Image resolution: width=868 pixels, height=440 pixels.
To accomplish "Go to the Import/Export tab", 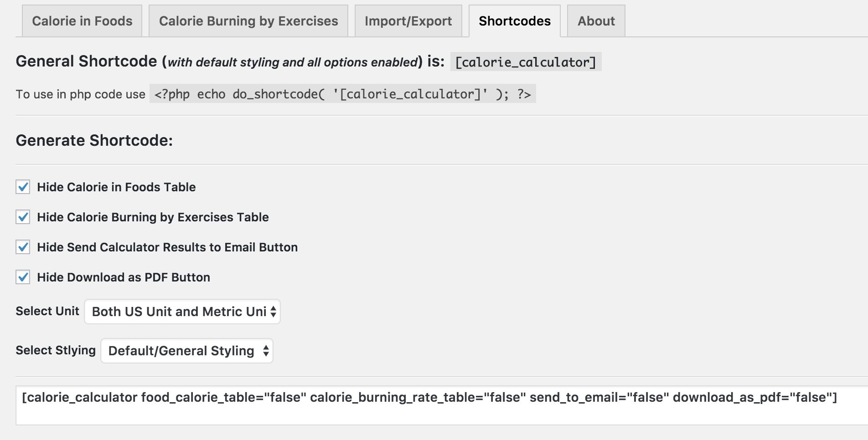I will [408, 21].
